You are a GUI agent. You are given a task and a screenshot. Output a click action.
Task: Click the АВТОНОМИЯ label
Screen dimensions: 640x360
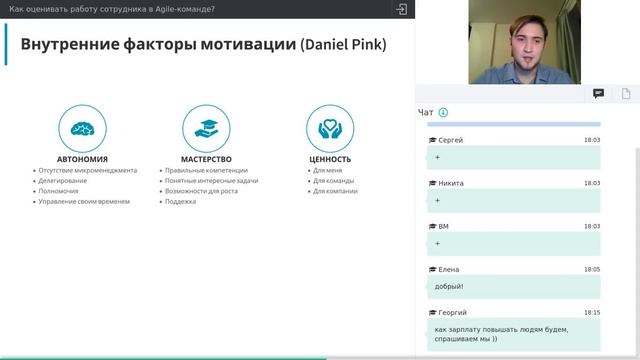tap(82, 159)
